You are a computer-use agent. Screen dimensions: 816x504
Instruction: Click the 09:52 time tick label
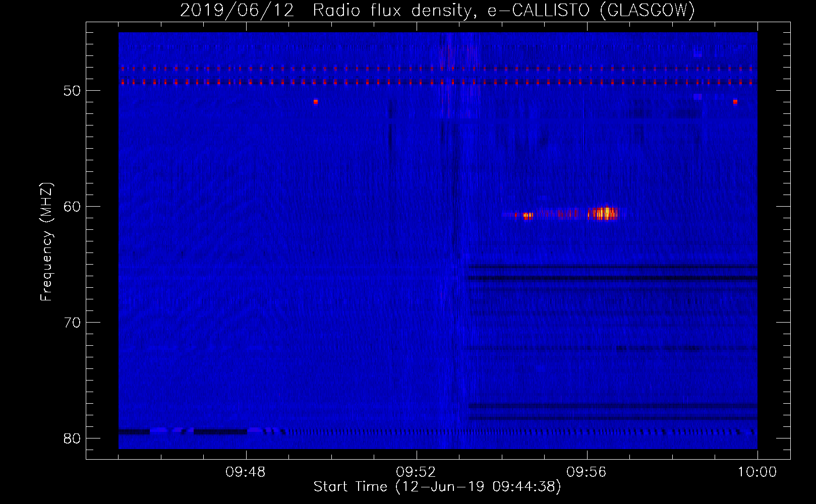416,472
